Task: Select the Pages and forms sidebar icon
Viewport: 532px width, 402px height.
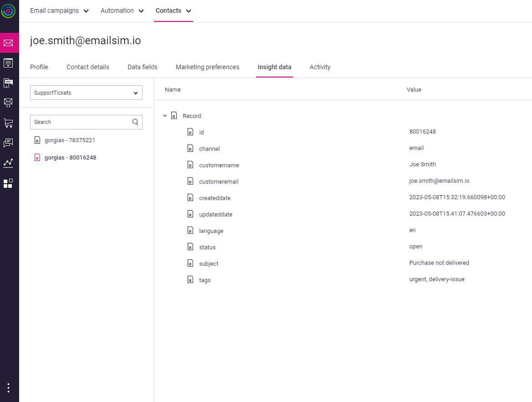Action: tap(9, 63)
